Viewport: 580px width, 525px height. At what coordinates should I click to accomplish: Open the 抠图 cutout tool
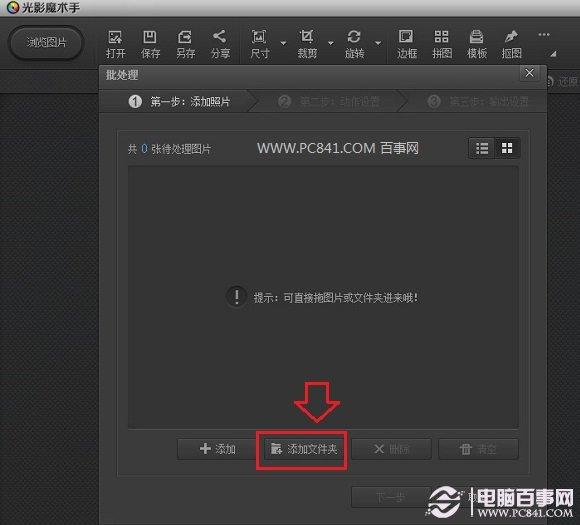pyautogui.click(x=512, y=44)
